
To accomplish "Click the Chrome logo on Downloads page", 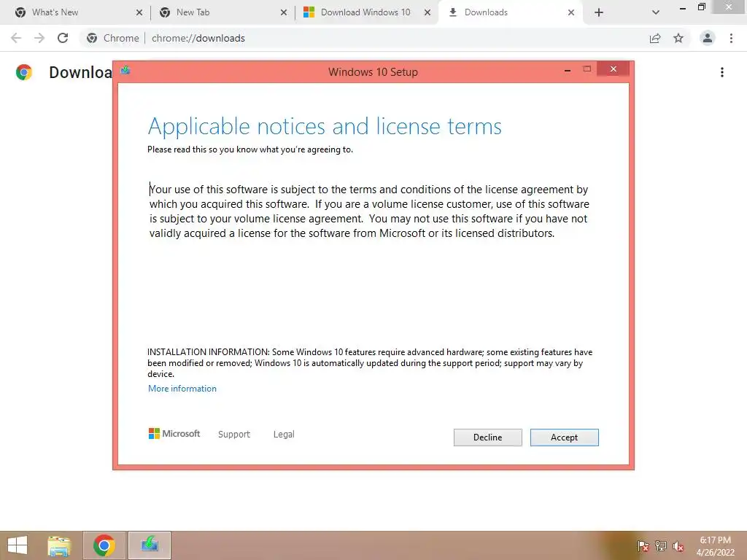I will click(24, 72).
